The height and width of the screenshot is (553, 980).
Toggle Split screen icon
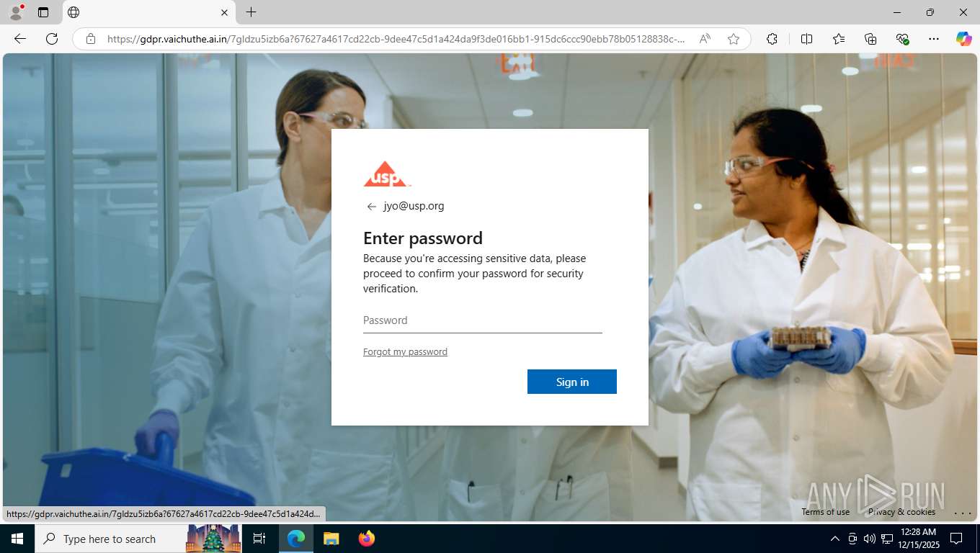(806, 39)
